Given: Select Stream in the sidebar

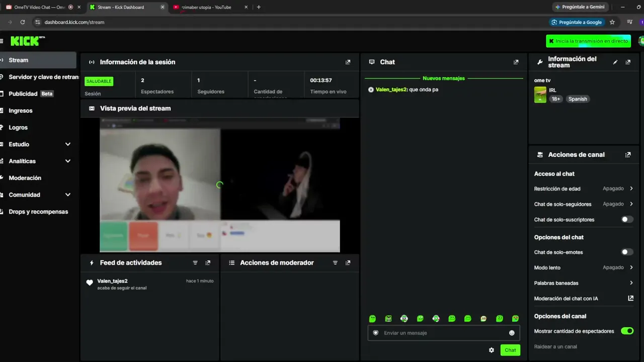Looking at the screenshot, I should coord(38,60).
